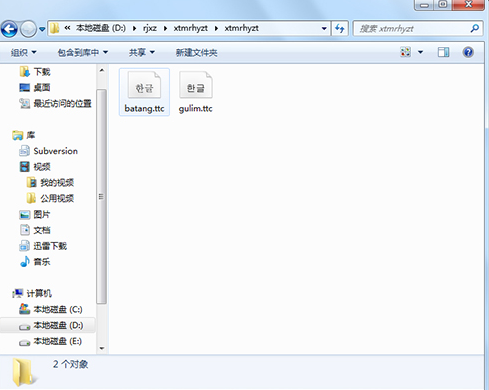
Task: Click the folder icon in address bar
Action: [55, 28]
